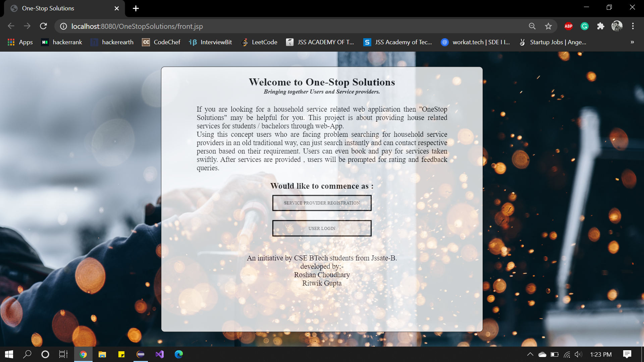View site information icon
644x362 pixels.
(63, 26)
